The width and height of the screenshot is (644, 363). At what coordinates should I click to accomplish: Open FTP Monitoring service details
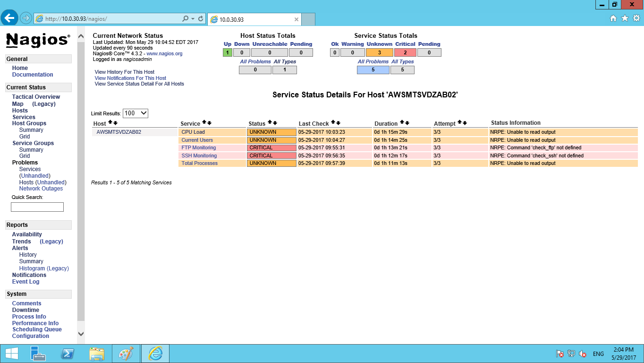(198, 147)
